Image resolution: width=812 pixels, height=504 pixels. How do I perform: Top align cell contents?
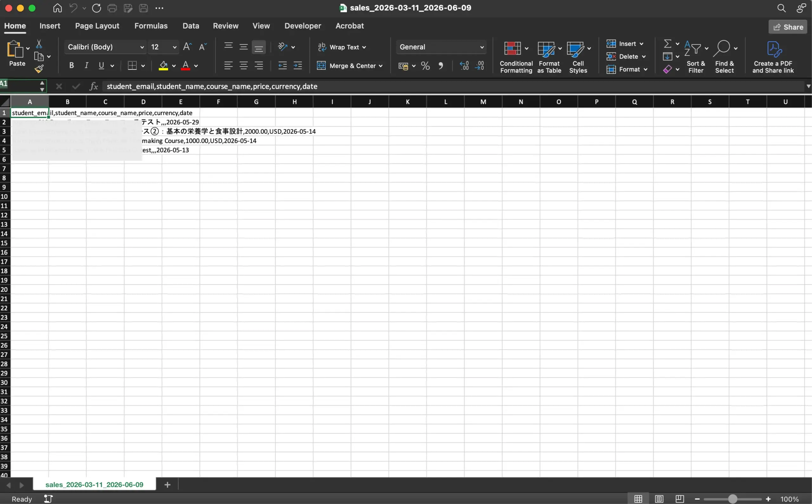(x=228, y=47)
